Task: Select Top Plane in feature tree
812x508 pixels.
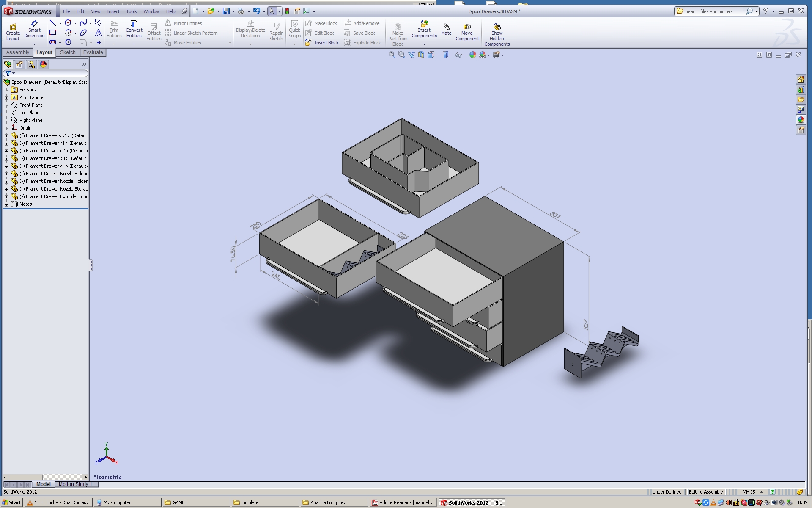Action: coord(29,113)
